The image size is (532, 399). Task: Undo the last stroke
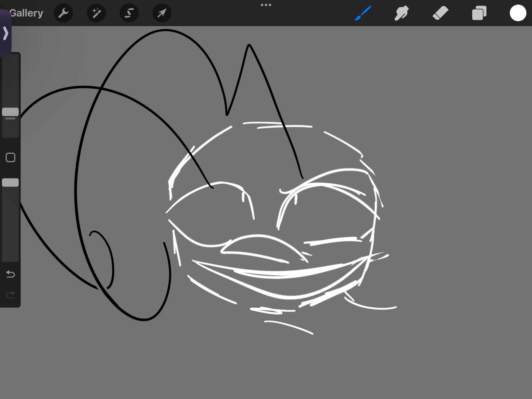click(11, 274)
